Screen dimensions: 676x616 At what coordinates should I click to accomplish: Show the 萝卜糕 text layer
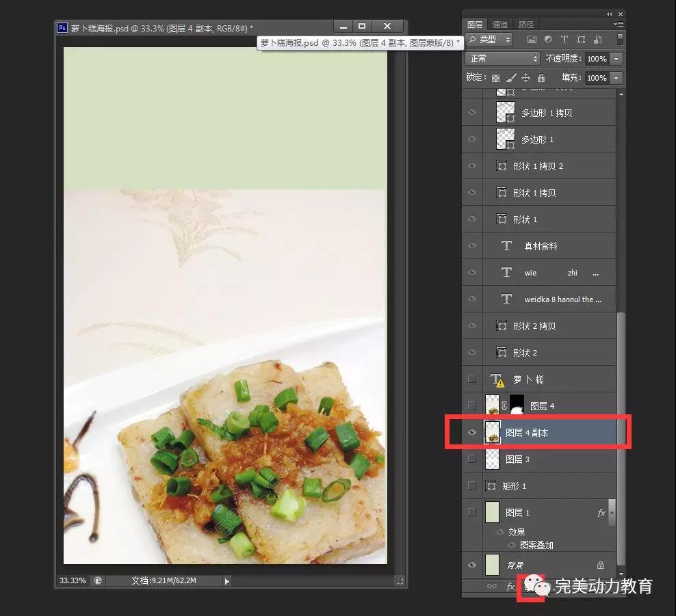[471, 379]
